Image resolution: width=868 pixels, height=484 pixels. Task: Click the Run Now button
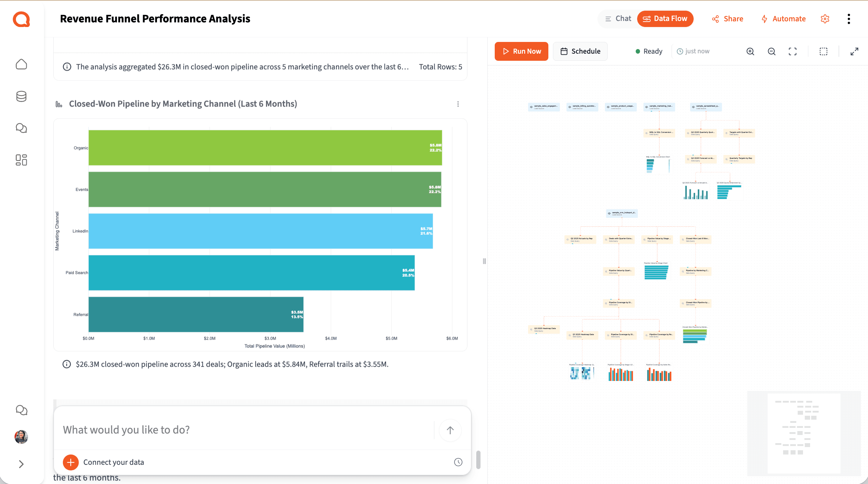coord(521,51)
